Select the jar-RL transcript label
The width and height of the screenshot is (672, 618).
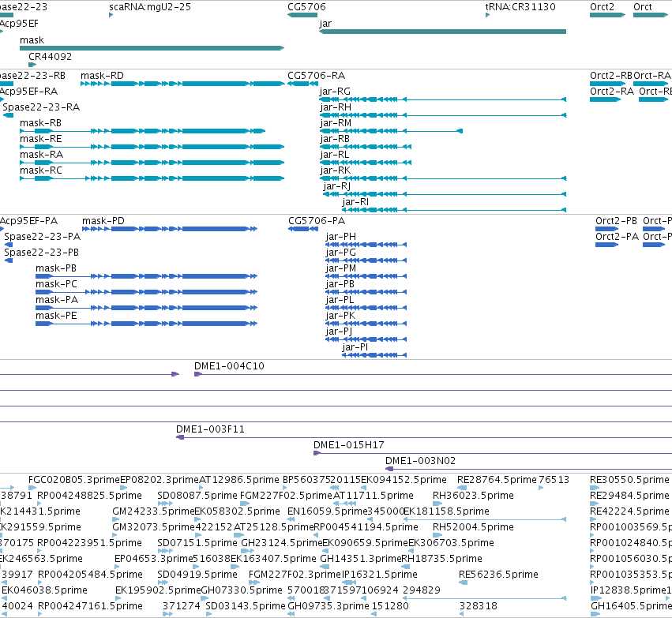pyautogui.click(x=335, y=155)
